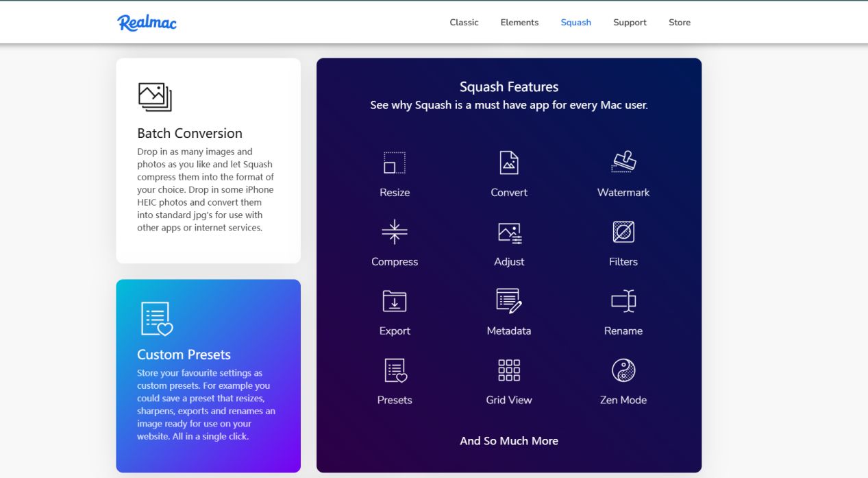Select the Grid View icon

pyautogui.click(x=509, y=370)
